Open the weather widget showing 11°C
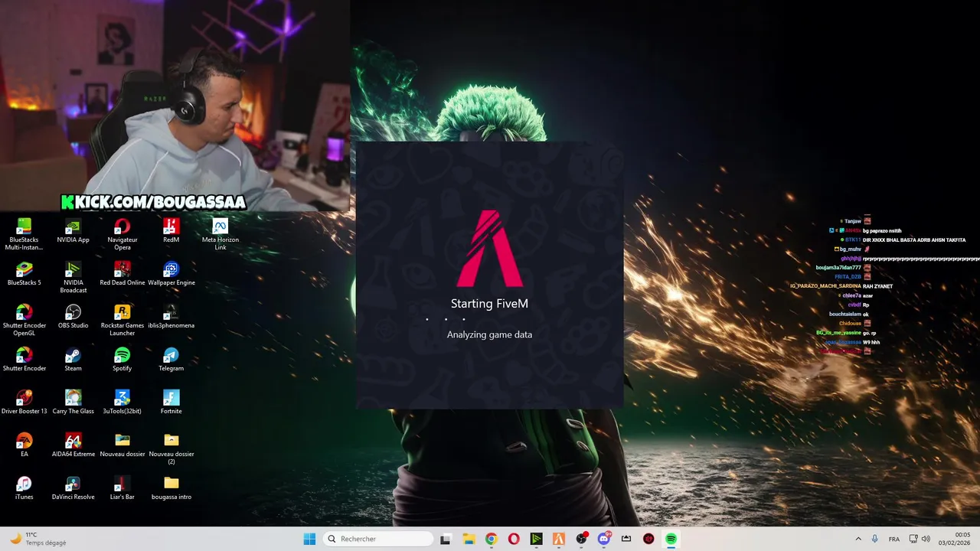Screen dimensions: 980x551 (x=38, y=539)
